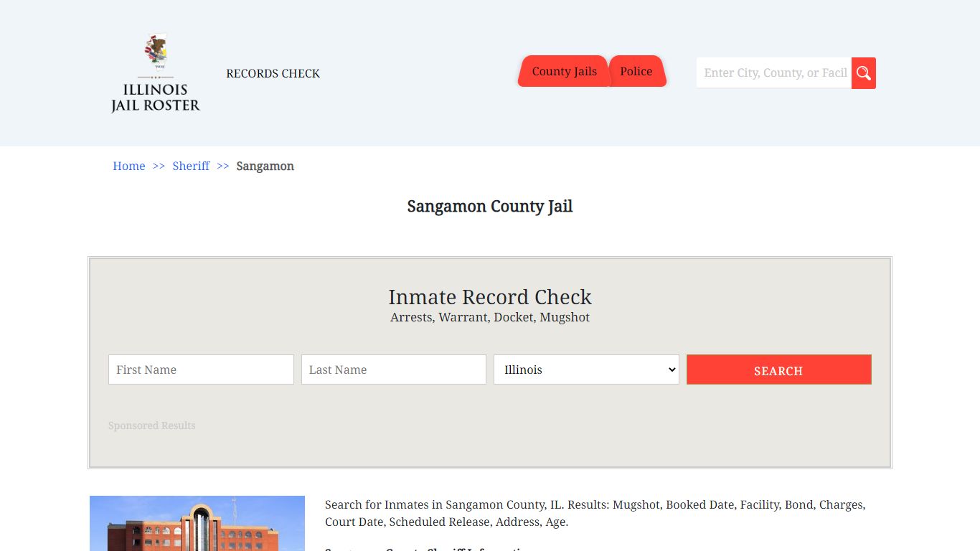Select the Sangamon breadcrumb text
This screenshot has width=980, height=551.
(265, 166)
